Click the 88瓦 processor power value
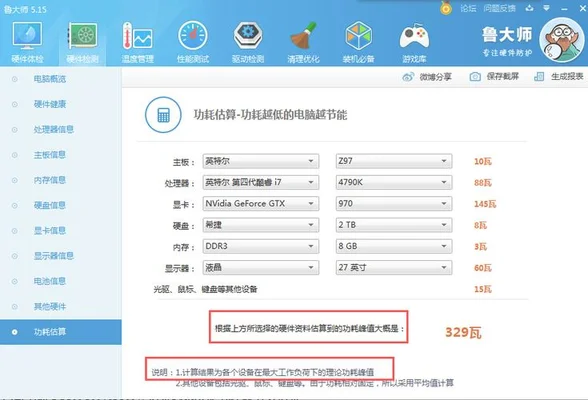Image resolution: width=588 pixels, height=400 pixels. 483,183
